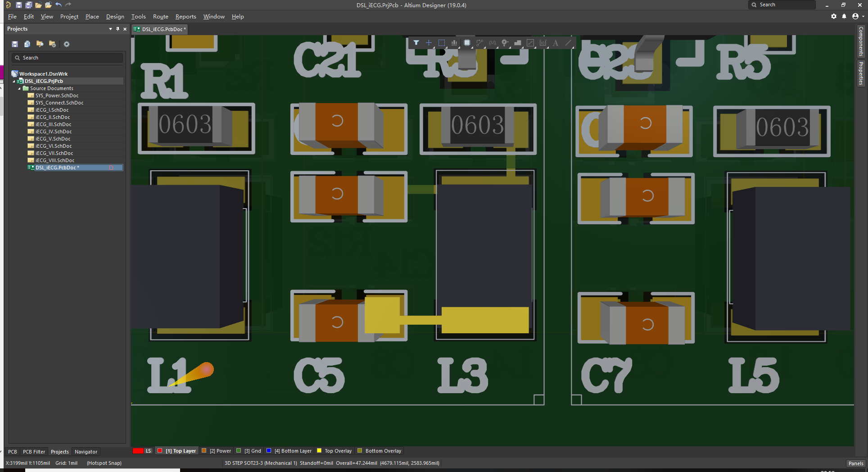Click the Search field in the Projects panel
Viewport: 868px width, 472px height.
pos(67,58)
